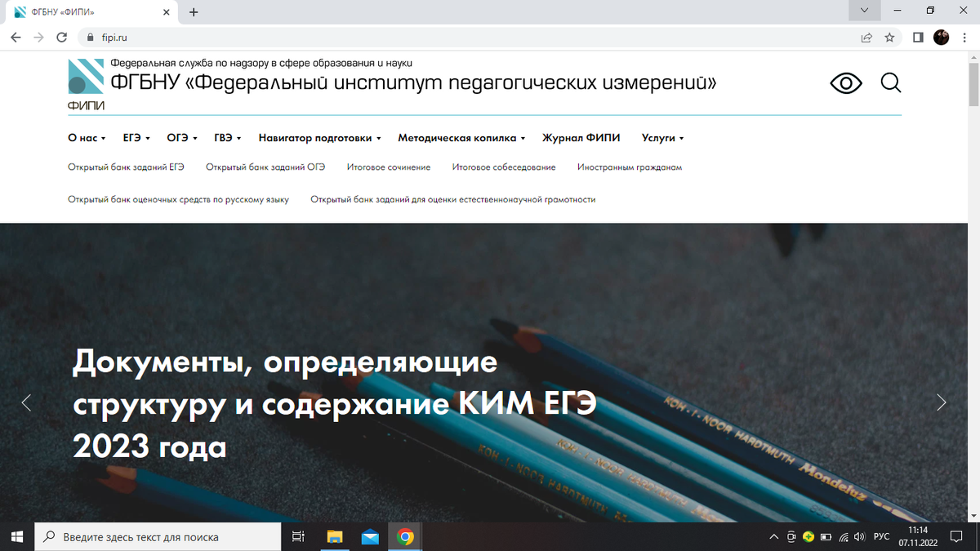Viewport: 980px width, 551px height.
Task: Expand the ОГЭ menu
Action: coord(181,138)
